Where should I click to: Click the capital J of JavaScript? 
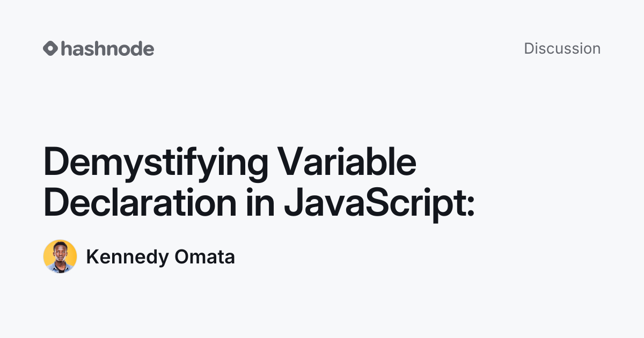pyautogui.click(x=293, y=204)
